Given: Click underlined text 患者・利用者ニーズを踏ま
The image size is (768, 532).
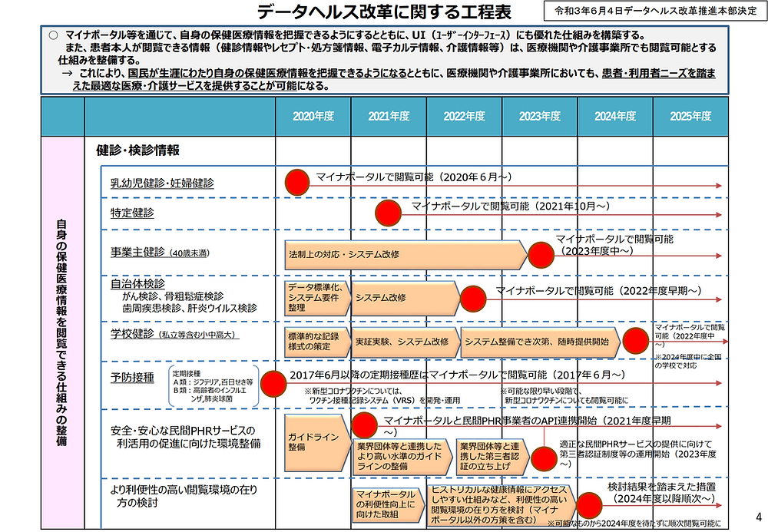Looking at the screenshot, I should (x=659, y=74).
